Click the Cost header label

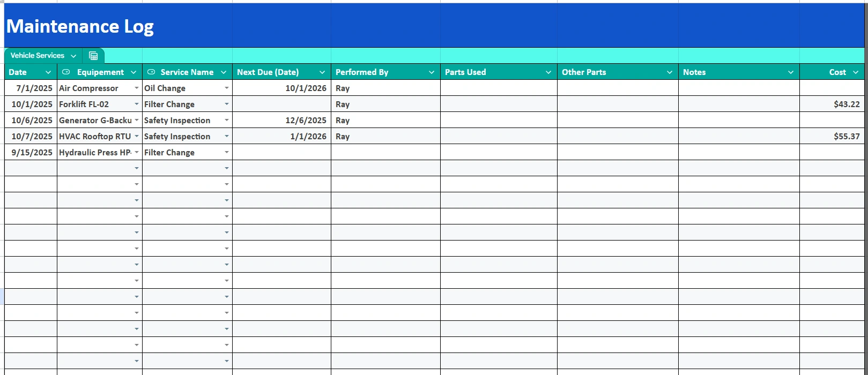(837, 72)
